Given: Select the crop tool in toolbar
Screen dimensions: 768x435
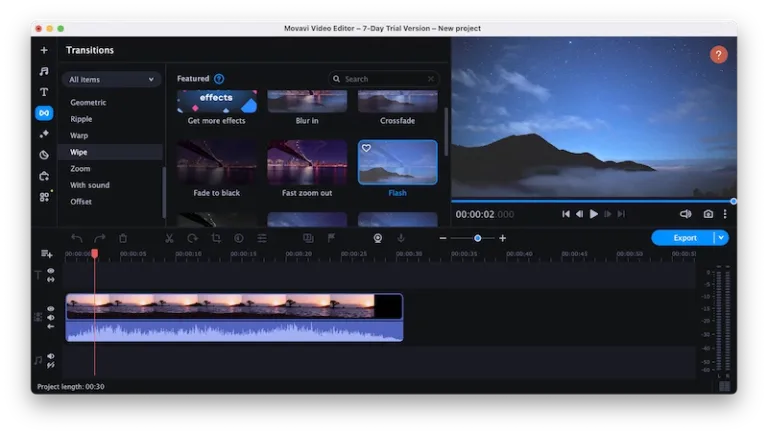Looking at the screenshot, I should point(215,238).
